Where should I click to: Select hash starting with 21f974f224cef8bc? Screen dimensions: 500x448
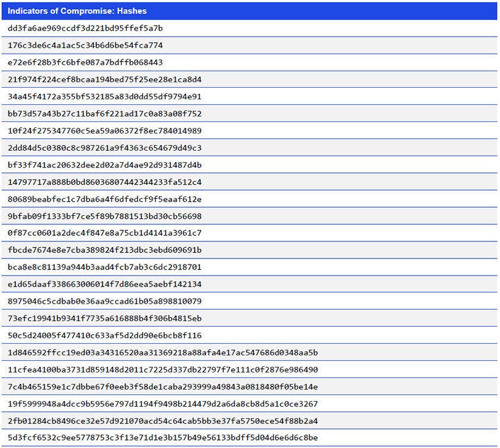point(105,79)
